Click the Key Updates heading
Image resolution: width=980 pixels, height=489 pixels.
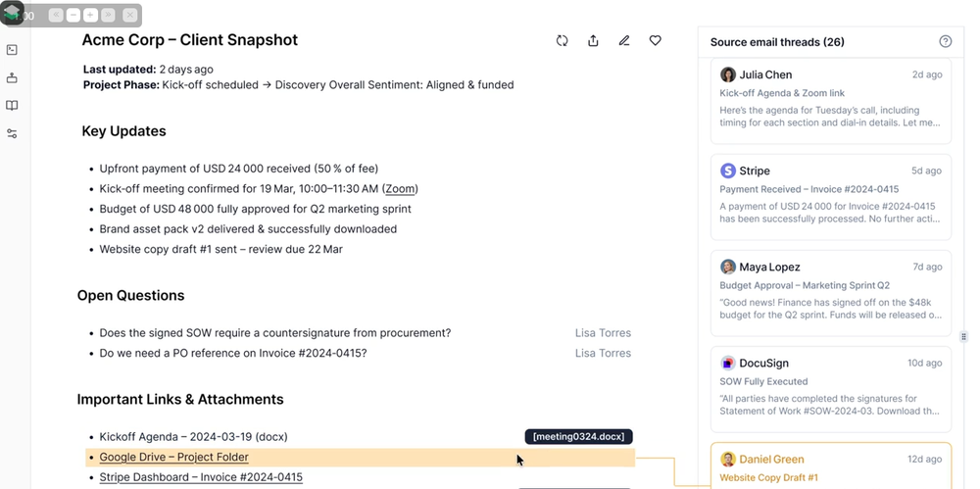pyautogui.click(x=123, y=131)
